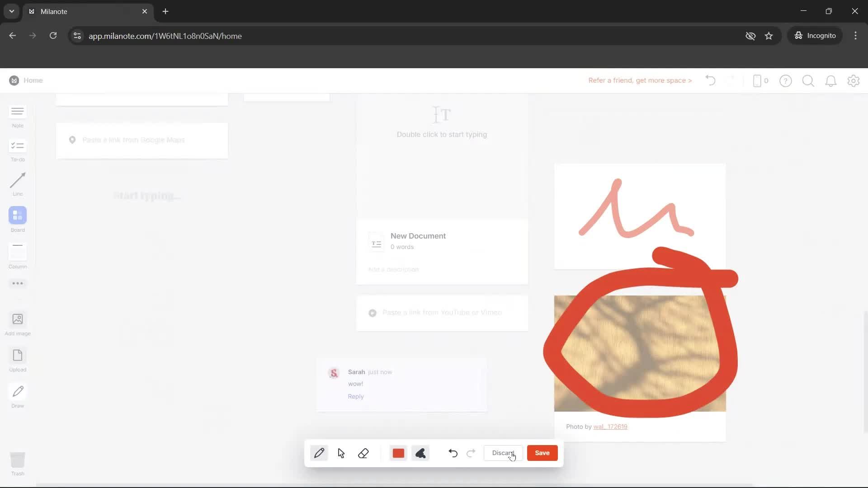Open Chrome's three-dot menu
Viewport: 868px width, 488px height.
coord(855,36)
